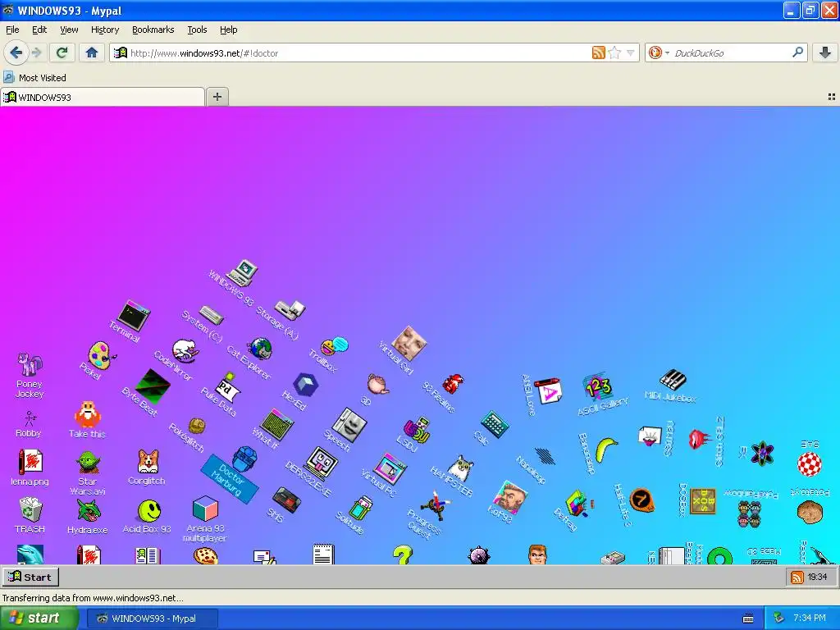Open the Most Visited bookmarks folder
This screenshot has height=630, width=840.
pyautogui.click(x=34, y=78)
